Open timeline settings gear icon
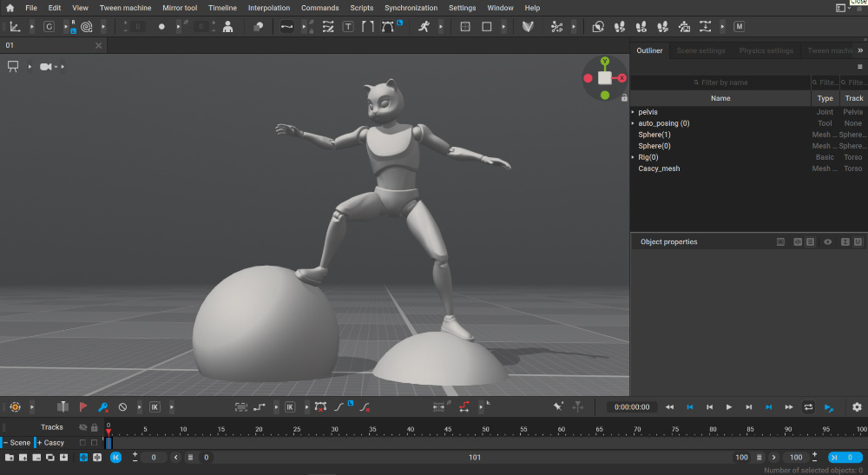Image resolution: width=868 pixels, height=475 pixels. 857,407
